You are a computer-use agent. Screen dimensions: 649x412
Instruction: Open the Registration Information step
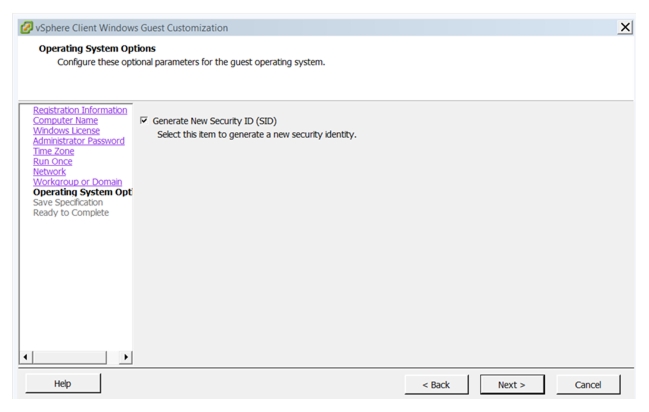pos(80,110)
